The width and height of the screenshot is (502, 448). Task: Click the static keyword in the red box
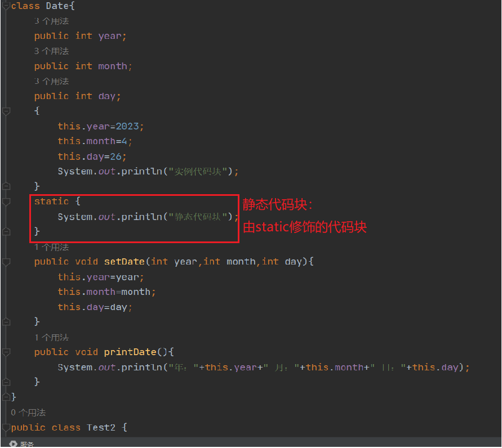point(51,201)
